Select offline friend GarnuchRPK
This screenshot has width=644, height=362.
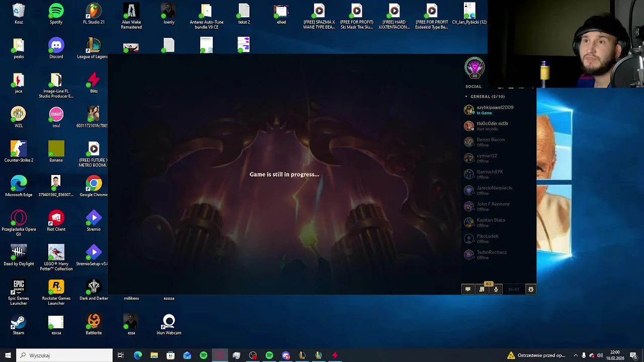pos(499,174)
